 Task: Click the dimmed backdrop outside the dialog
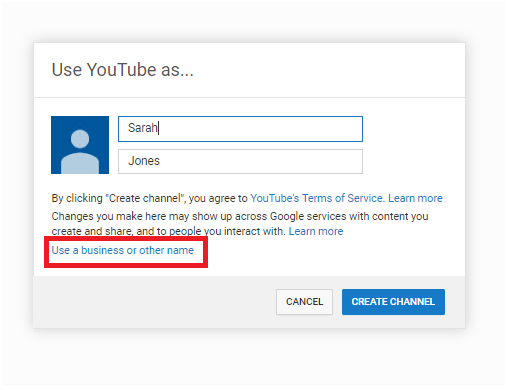pos(253,358)
